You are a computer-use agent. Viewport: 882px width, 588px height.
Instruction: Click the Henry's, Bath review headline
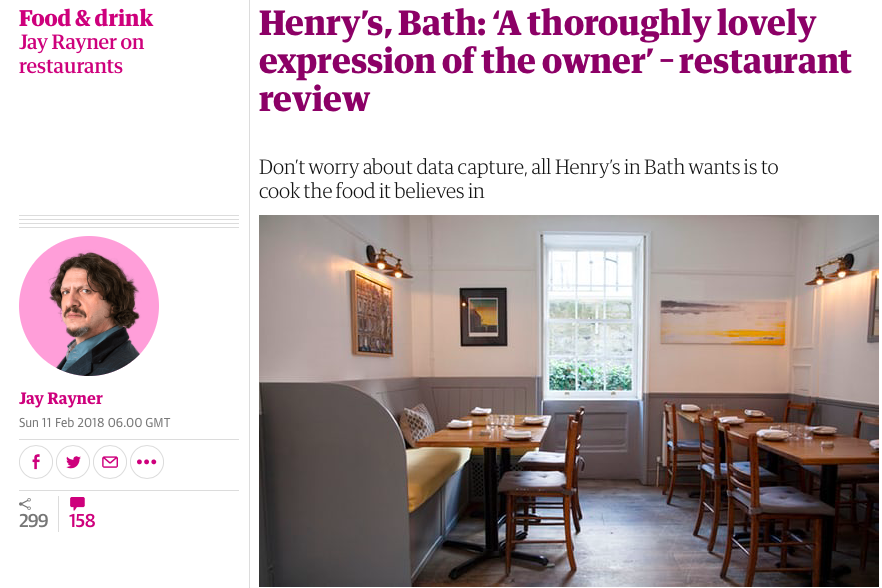coord(555,60)
